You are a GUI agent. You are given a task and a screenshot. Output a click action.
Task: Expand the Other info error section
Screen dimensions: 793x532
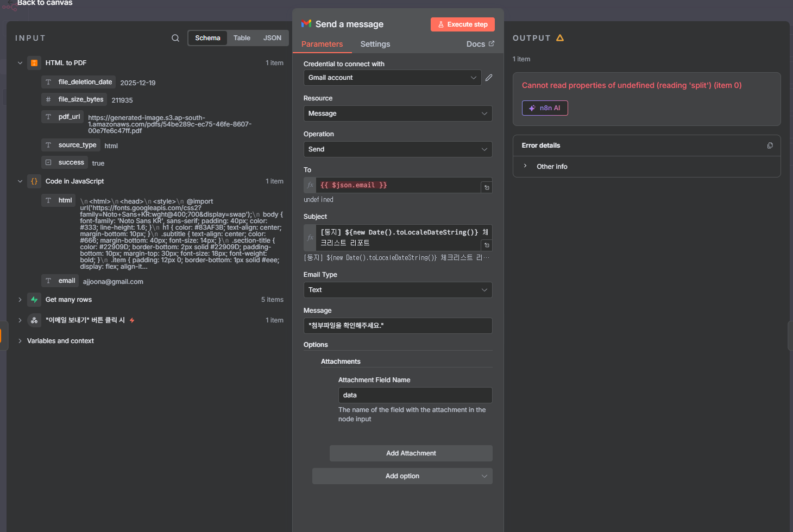[x=552, y=167]
